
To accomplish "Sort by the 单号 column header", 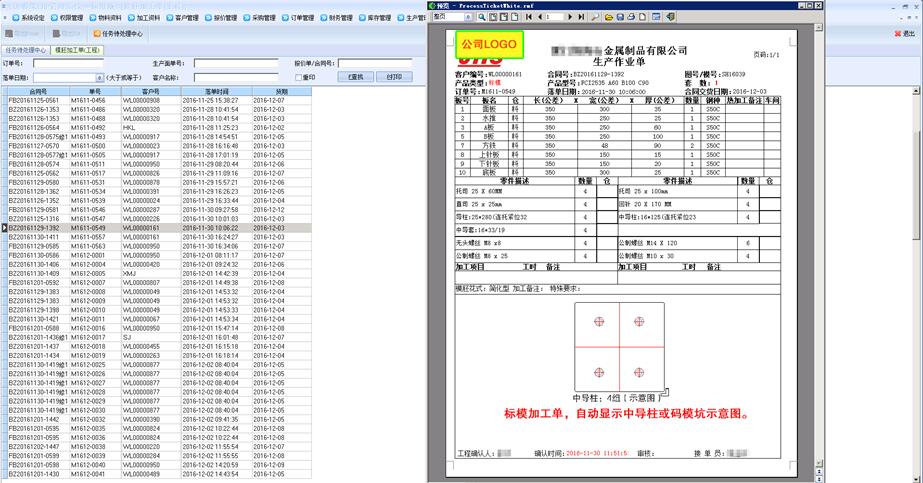I will pos(95,92).
